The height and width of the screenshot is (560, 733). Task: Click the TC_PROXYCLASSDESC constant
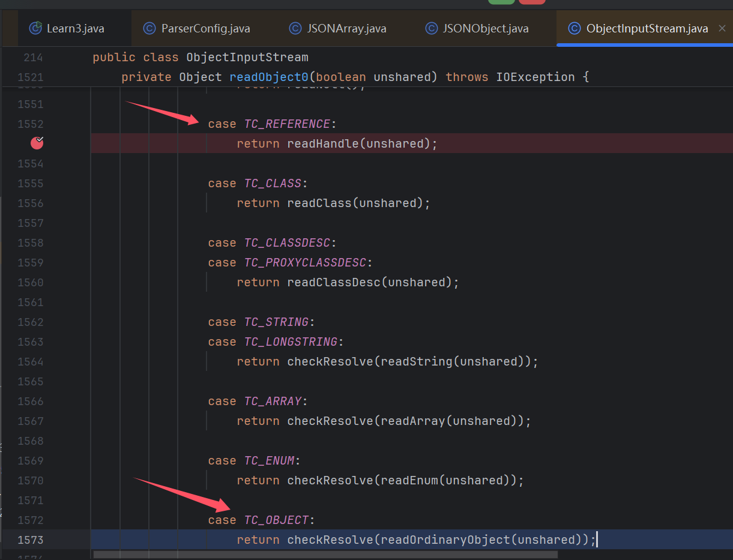(x=305, y=262)
